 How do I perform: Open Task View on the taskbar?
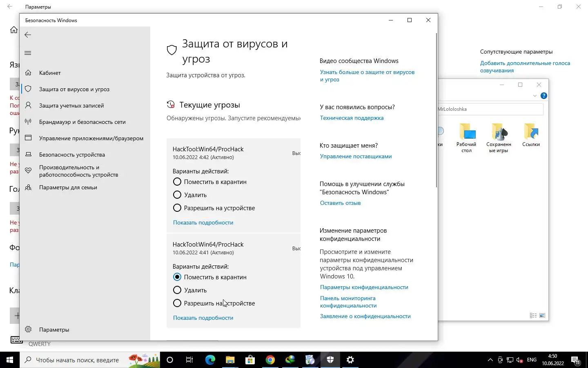coord(189,360)
